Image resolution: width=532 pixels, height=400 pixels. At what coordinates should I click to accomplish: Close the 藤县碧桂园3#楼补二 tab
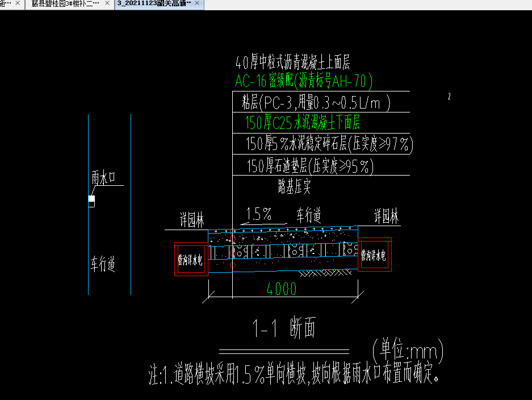[107, 3]
